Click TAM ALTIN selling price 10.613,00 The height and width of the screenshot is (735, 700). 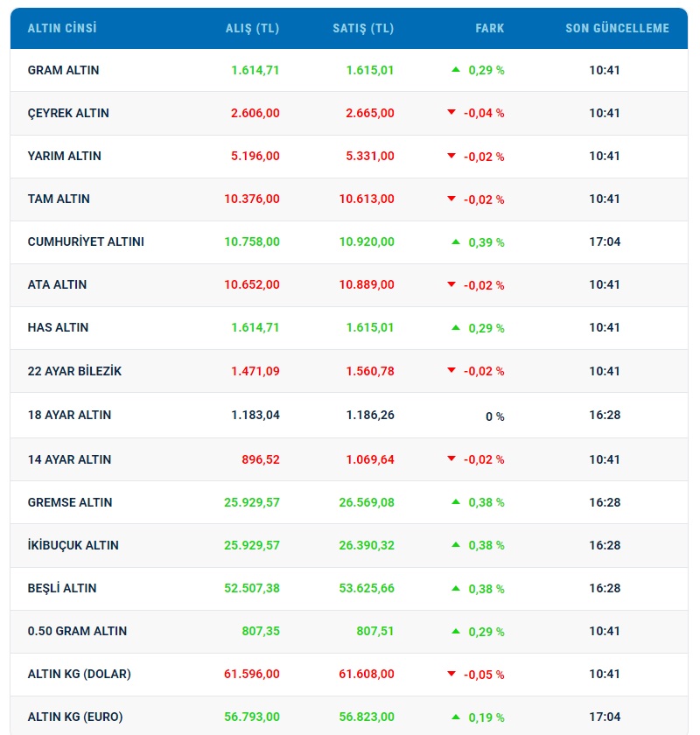367,199
